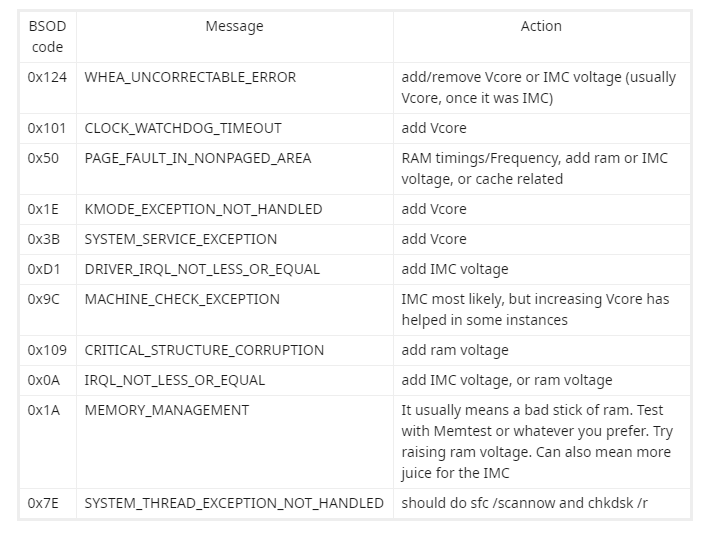The height and width of the screenshot is (536, 709).
Task: Click DRIVER_IRQL_NOT_LESS_OR_EQUAL text
Action: point(202,270)
